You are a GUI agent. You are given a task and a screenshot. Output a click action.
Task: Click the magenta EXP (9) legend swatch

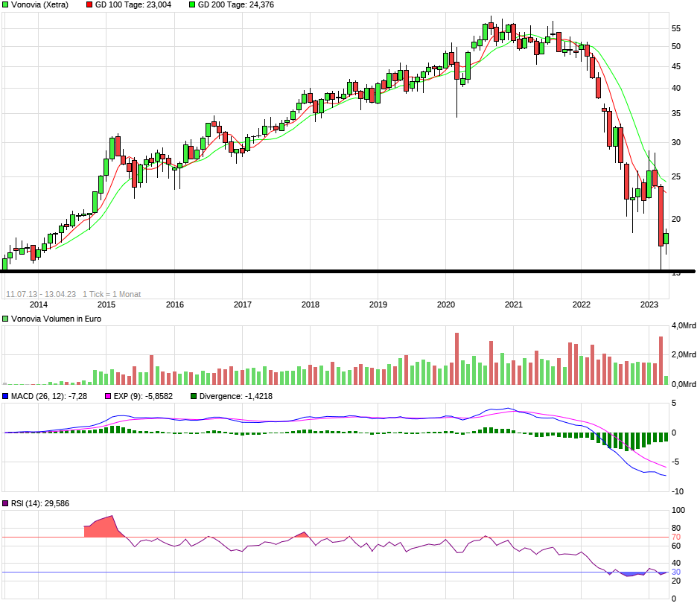pos(108,396)
